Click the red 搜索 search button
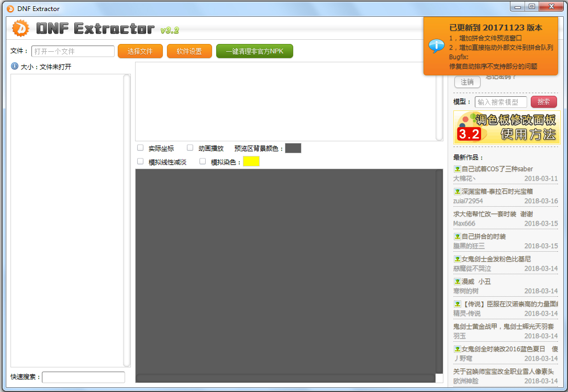This screenshot has width=568, height=392. pos(543,102)
